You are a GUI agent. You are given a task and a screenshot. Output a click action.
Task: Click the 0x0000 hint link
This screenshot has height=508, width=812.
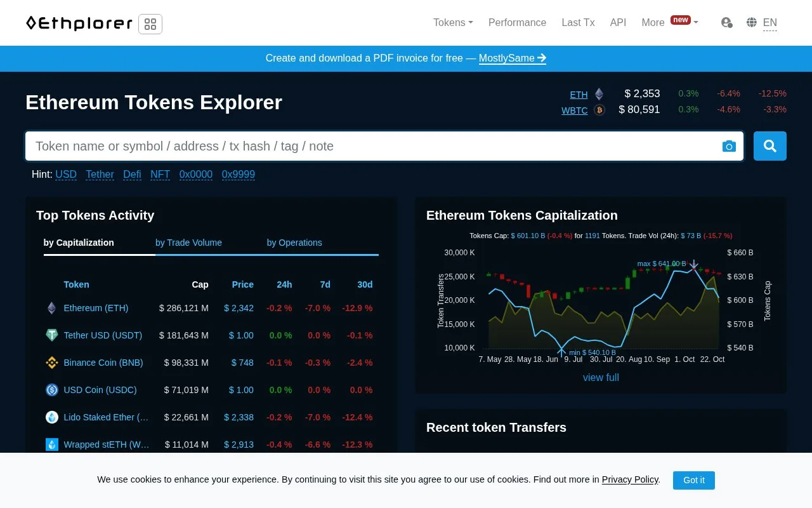tap(196, 175)
